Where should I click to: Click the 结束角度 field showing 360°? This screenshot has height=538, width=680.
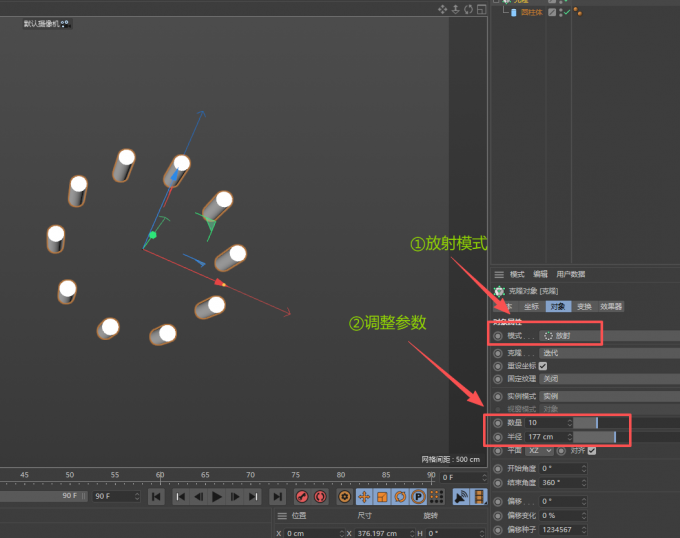[x=559, y=483]
